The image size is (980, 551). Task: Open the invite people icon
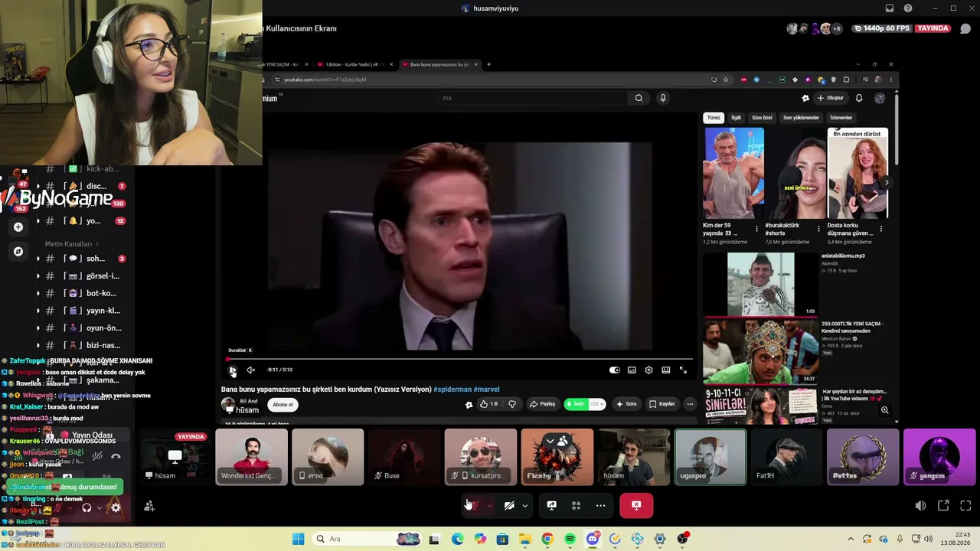click(149, 506)
